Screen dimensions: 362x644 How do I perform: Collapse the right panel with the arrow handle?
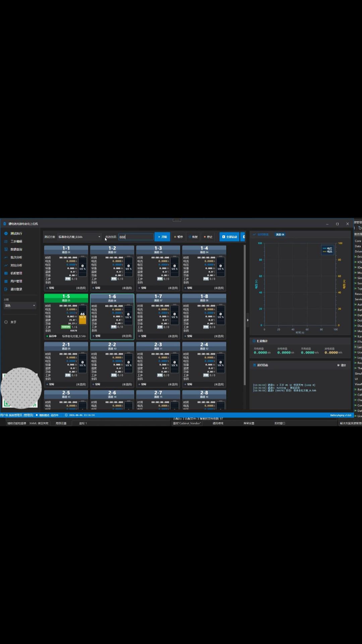pos(248,320)
